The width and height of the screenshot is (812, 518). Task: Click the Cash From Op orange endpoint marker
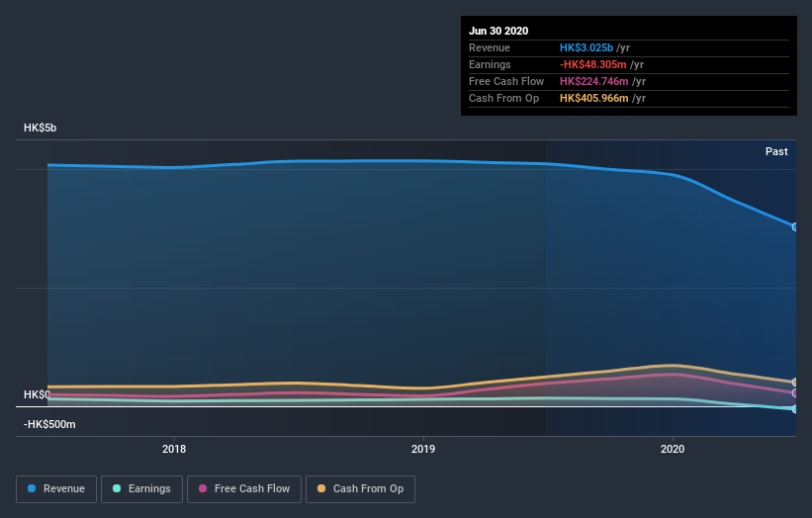coord(795,383)
